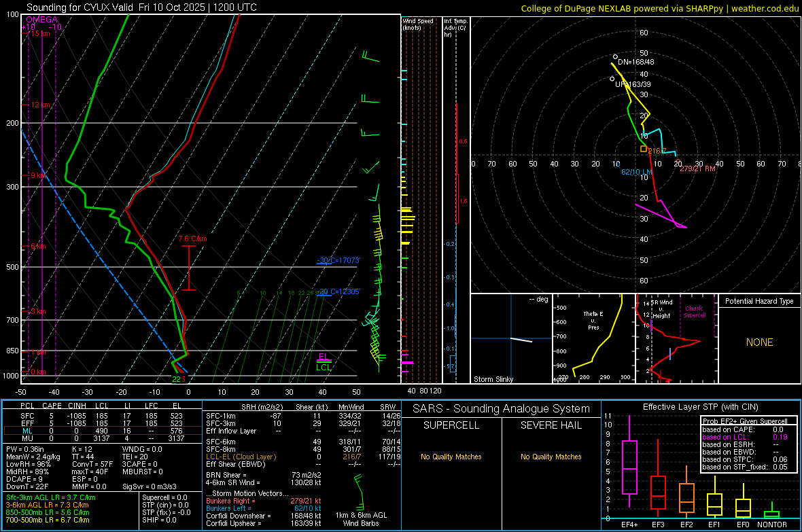Click the magenta 'EL' marker on skew-T
The height and width of the screenshot is (532, 802).
click(323, 357)
